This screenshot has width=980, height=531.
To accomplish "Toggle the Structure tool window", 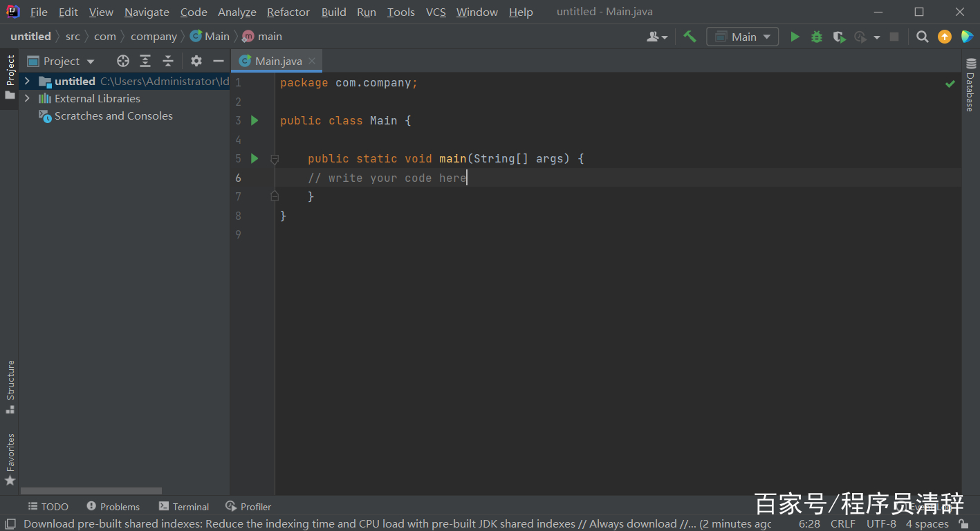I will (10, 386).
